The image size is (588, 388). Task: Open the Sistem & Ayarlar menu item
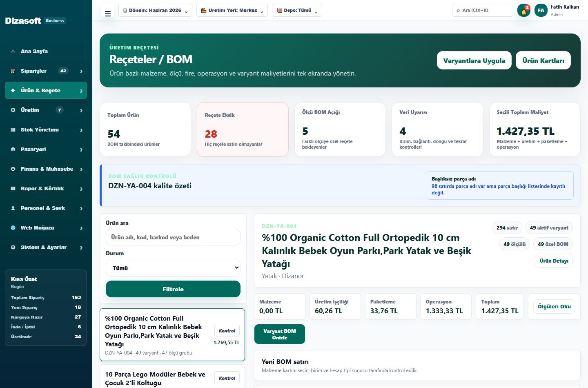[x=46, y=248]
